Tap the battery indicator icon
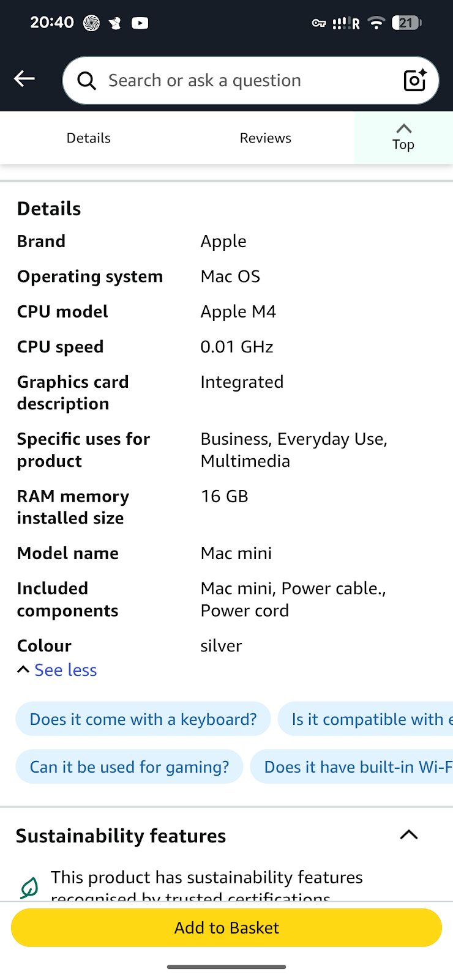This screenshot has height=980, width=453. click(x=407, y=23)
